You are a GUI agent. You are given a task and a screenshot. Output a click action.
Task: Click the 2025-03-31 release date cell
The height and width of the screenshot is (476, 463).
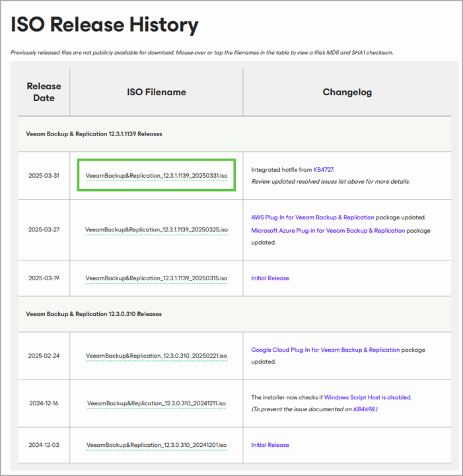coord(44,176)
